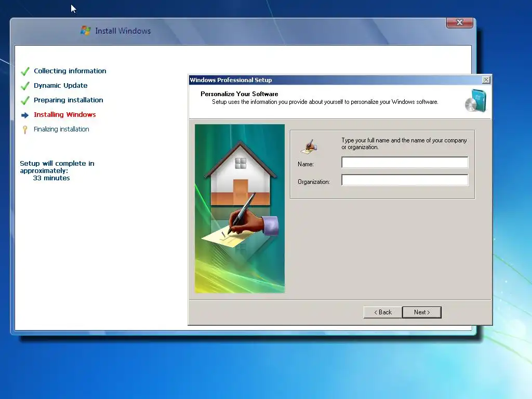Click the blue arrow beside Installing Windows
532x399 pixels.
25,115
